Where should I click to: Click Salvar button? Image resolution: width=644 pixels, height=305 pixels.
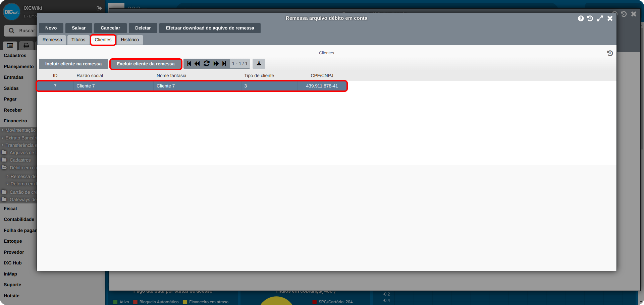79,28
